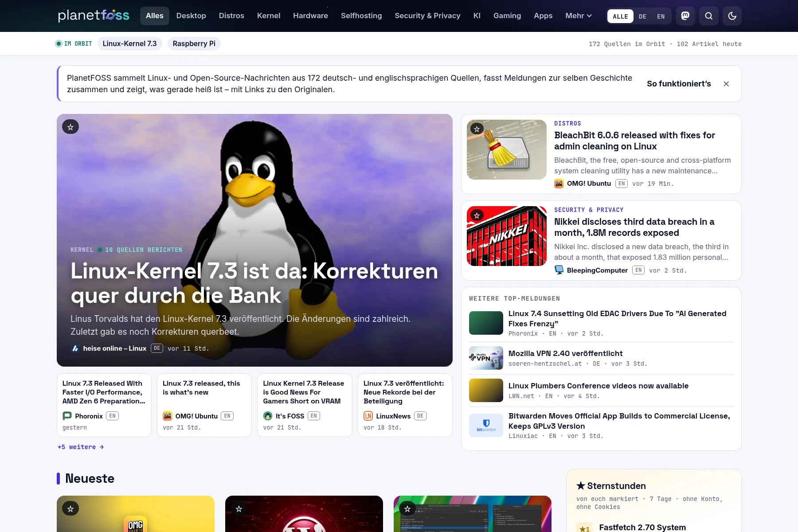Open the Alles tab

tap(155, 16)
